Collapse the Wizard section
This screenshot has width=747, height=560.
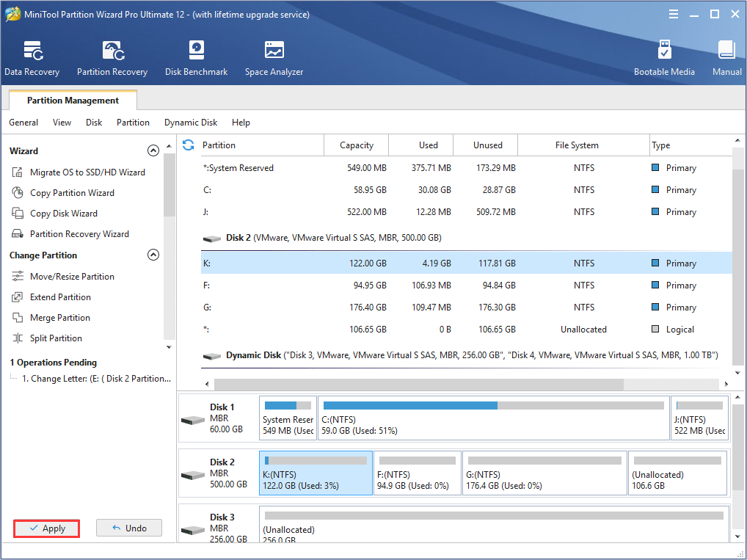pos(153,151)
